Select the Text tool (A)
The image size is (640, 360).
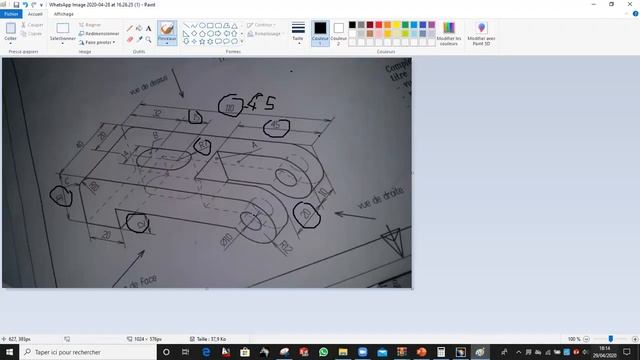click(x=149, y=28)
